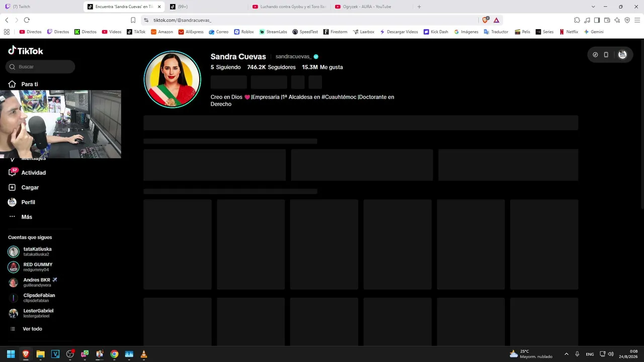Viewport: 644px width, 362px height.
Task: Click Sandra Cuevas profile picture
Action: coord(173,79)
